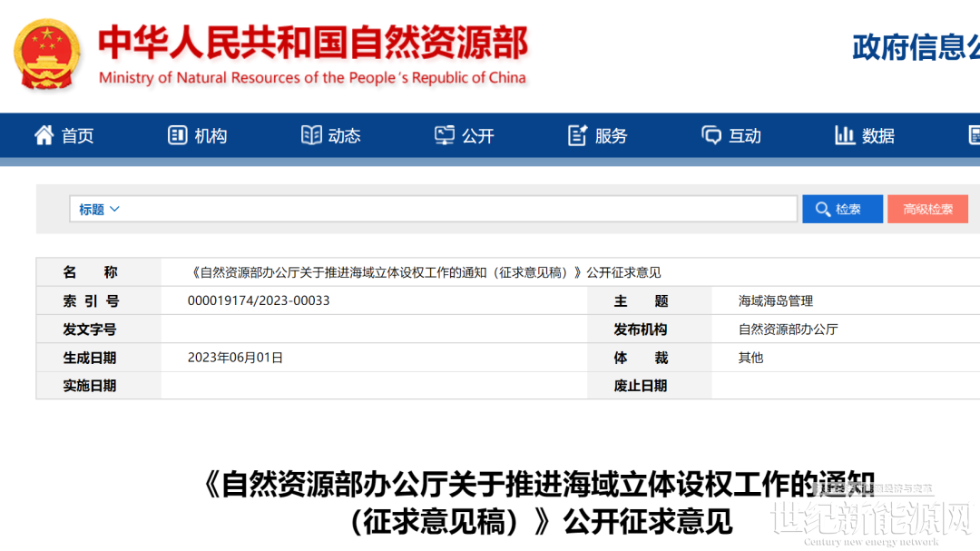Screen dimensions: 980x551
Task: Click the 互动 chat bubble icon
Action: 711,135
